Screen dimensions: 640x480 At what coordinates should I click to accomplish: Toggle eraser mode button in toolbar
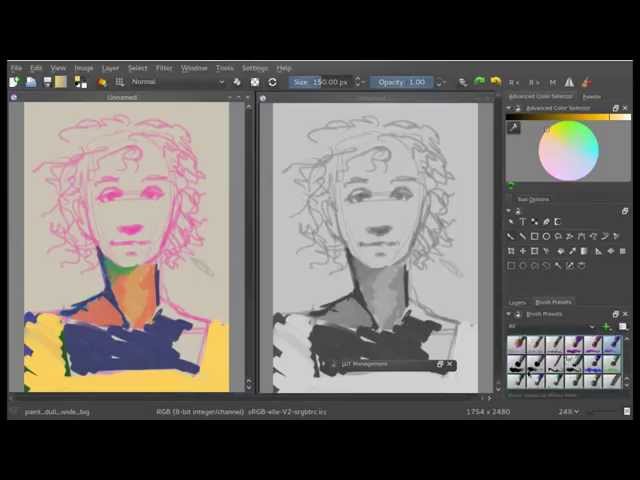coord(237,82)
